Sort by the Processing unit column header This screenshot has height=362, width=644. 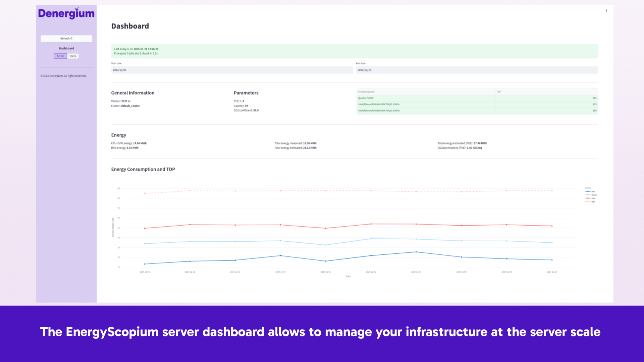426,92
